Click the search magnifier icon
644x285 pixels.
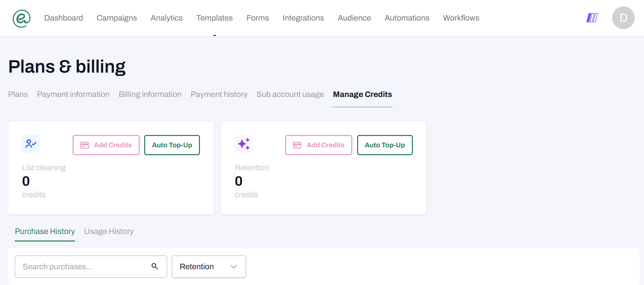click(x=155, y=267)
